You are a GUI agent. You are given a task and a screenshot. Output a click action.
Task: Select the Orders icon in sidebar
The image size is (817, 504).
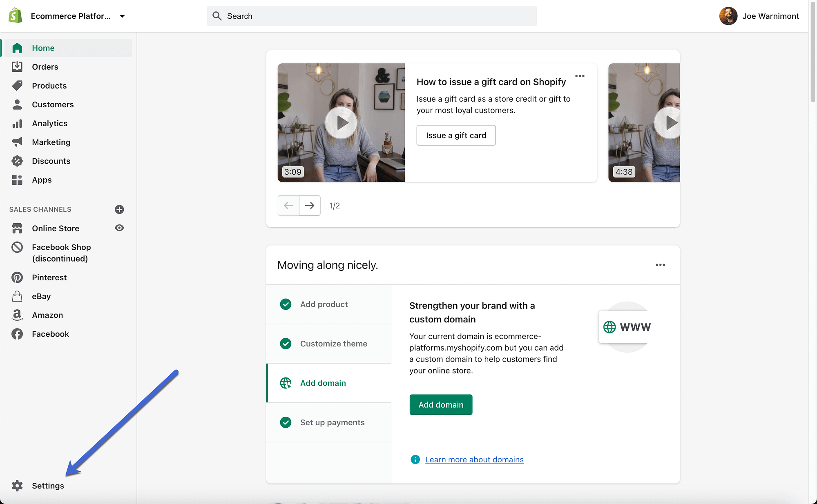pyautogui.click(x=17, y=67)
